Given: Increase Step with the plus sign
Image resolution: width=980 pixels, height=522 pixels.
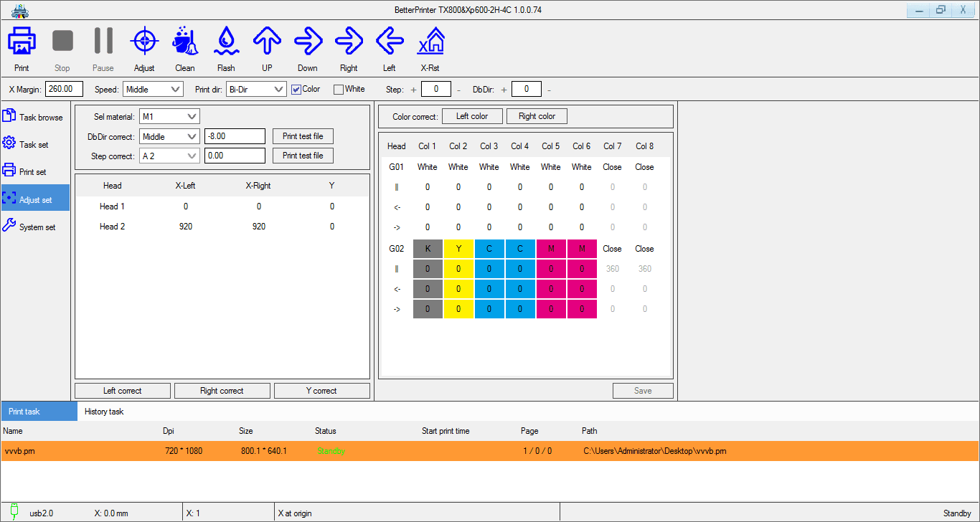Looking at the screenshot, I should point(413,90).
